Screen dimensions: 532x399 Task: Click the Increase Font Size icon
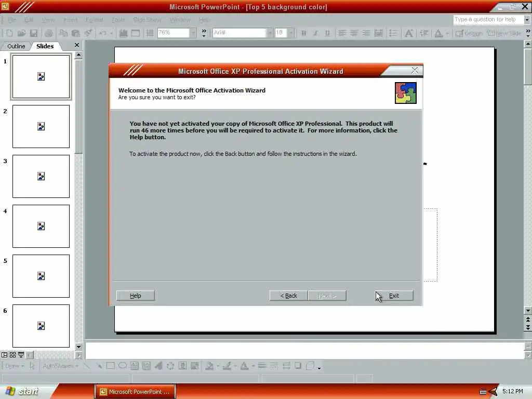click(409, 33)
